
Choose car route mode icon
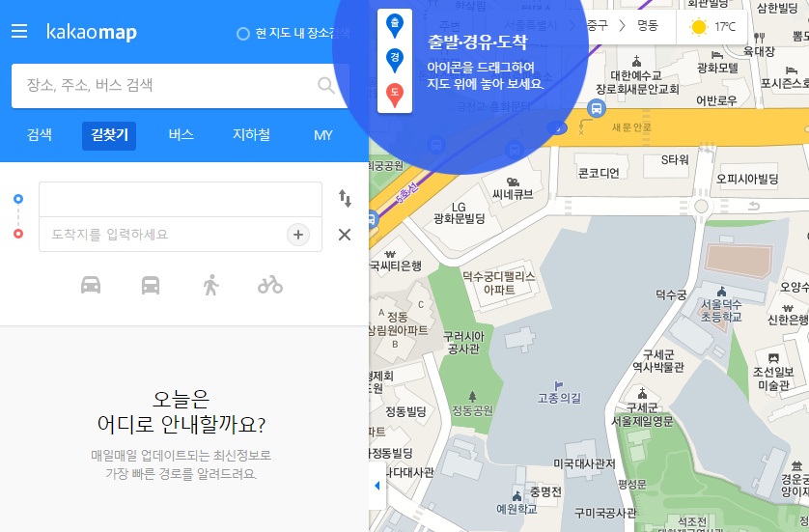pyautogui.click(x=91, y=286)
